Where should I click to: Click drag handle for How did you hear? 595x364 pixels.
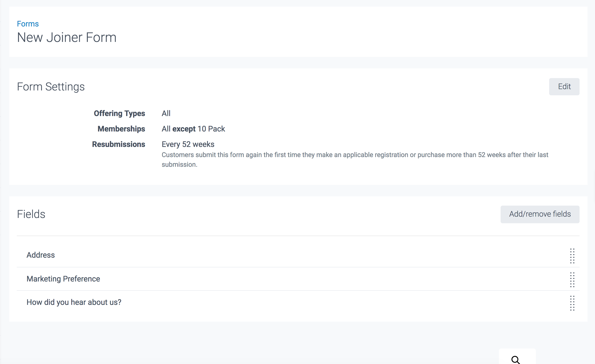coord(572,303)
